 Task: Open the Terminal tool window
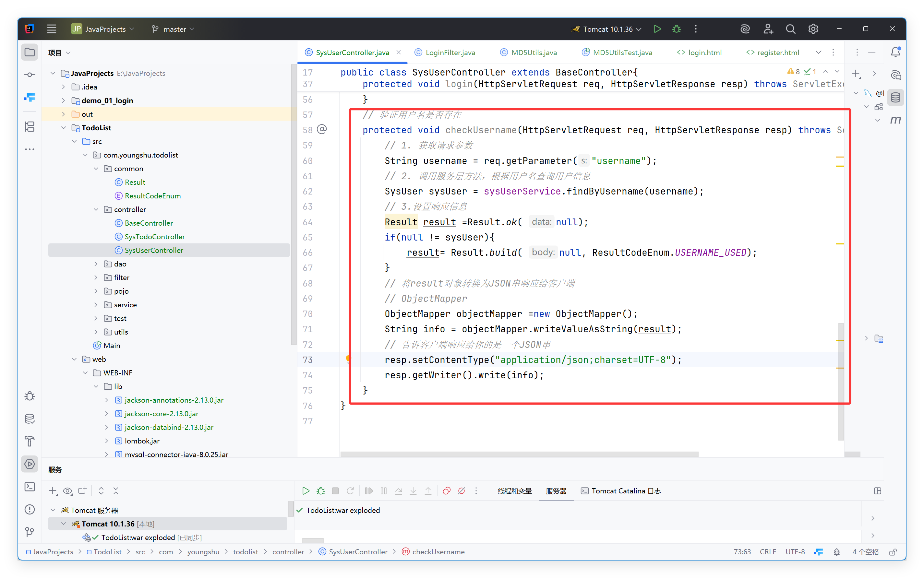(30, 487)
